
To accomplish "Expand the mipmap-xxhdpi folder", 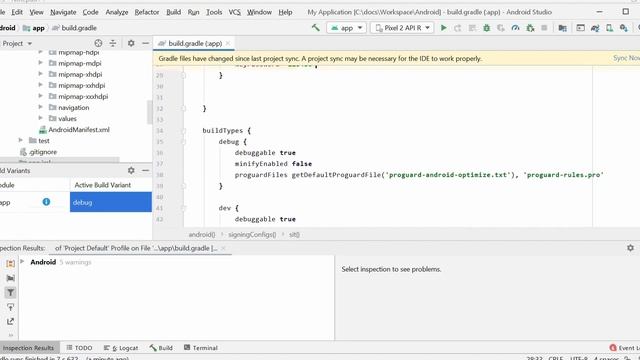I will pos(40,85).
